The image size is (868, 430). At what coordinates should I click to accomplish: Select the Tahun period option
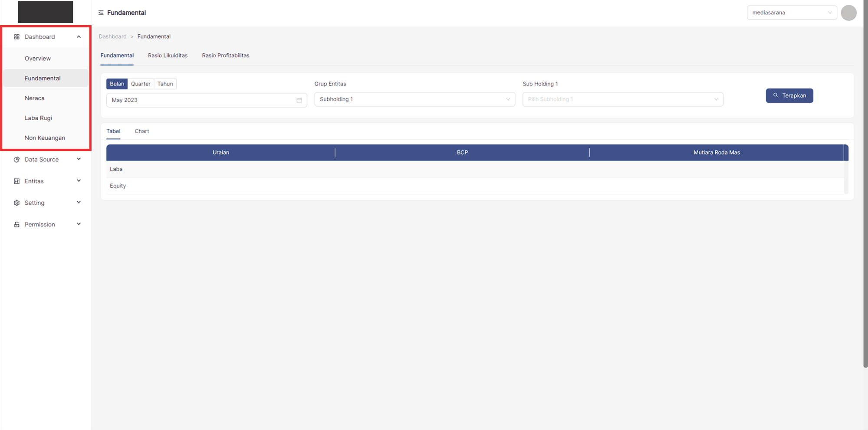165,84
